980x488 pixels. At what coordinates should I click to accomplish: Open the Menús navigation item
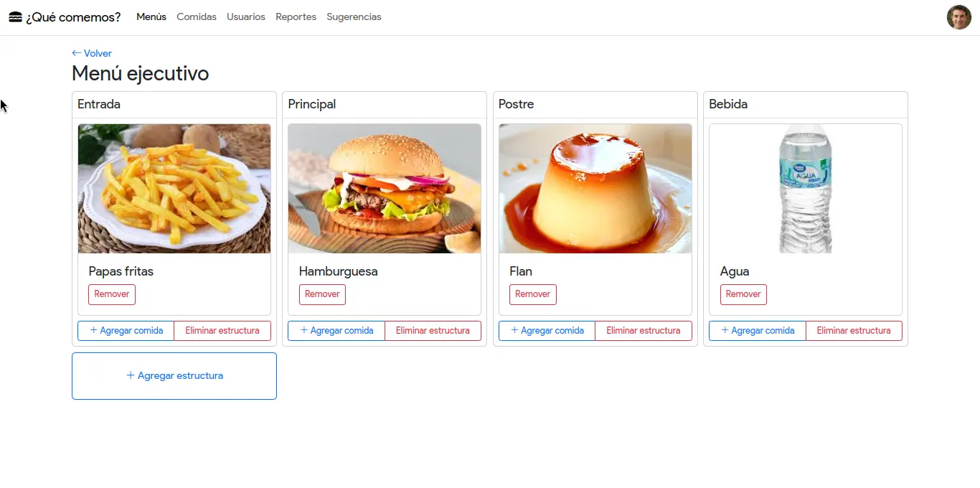pyautogui.click(x=151, y=17)
